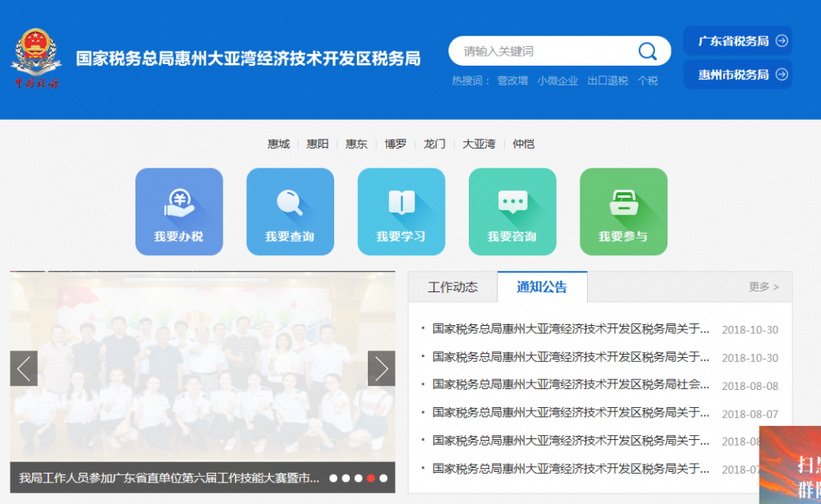Viewport: 821px width, 504px height.
Task: Click the 小微企业 hot search link
Action: 557,80
